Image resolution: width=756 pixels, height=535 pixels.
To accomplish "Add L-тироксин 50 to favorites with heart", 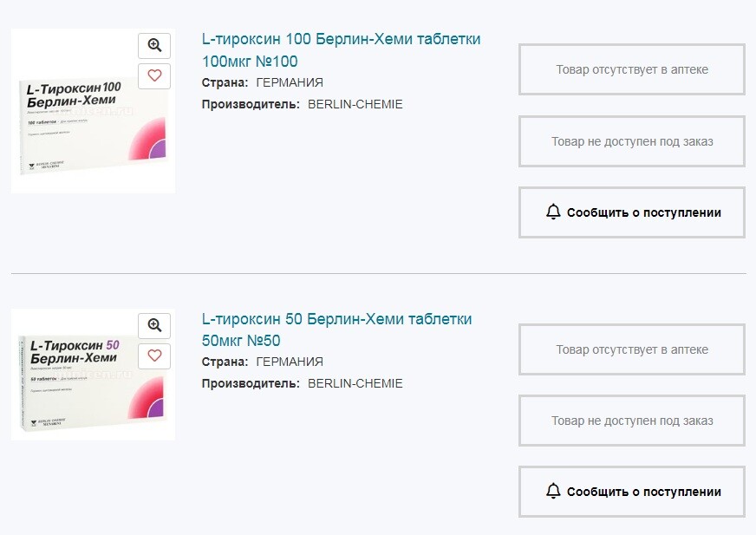I will pos(154,356).
